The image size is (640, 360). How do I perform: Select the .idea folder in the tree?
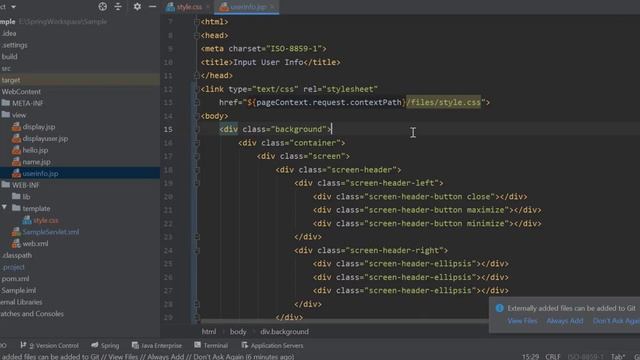pos(9,33)
